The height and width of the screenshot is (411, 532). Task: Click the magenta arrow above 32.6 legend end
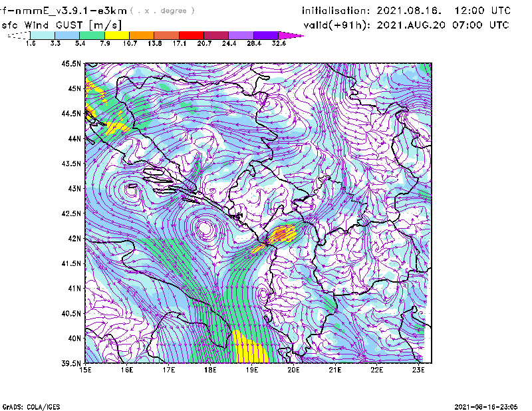(290, 35)
